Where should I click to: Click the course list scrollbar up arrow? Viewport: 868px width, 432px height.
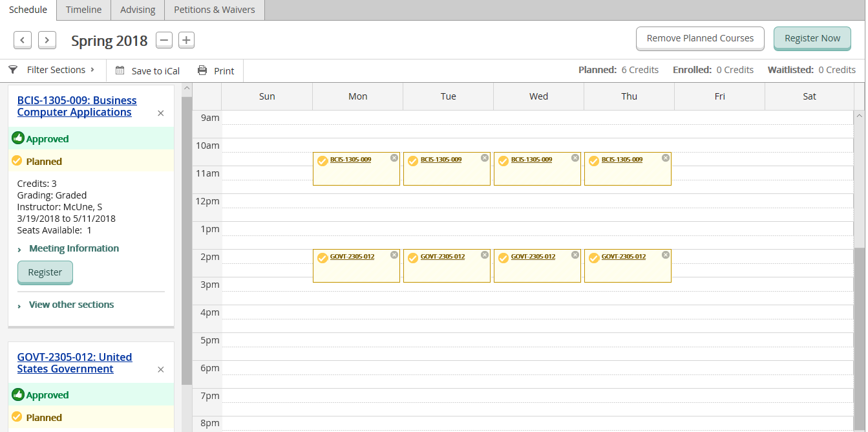187,89
